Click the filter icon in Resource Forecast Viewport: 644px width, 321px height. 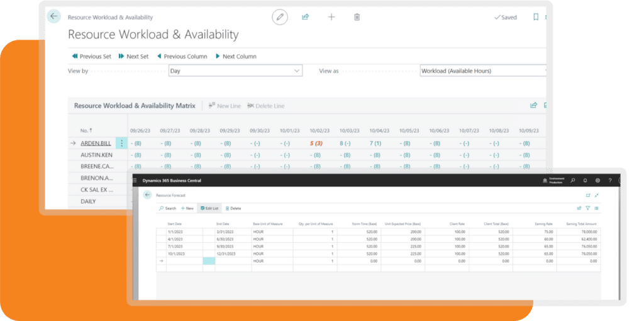(587, 208)
